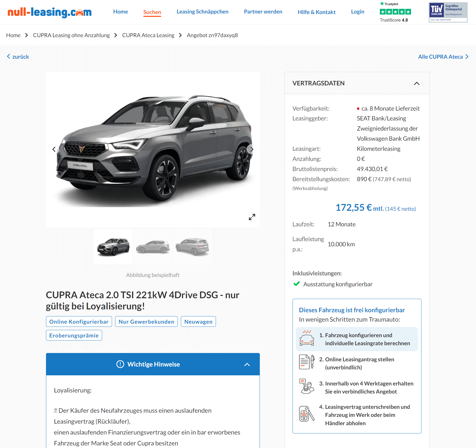Select the rear view car thumbnail
The width and height of the screenshot is (476, 448).
(192, 247)
